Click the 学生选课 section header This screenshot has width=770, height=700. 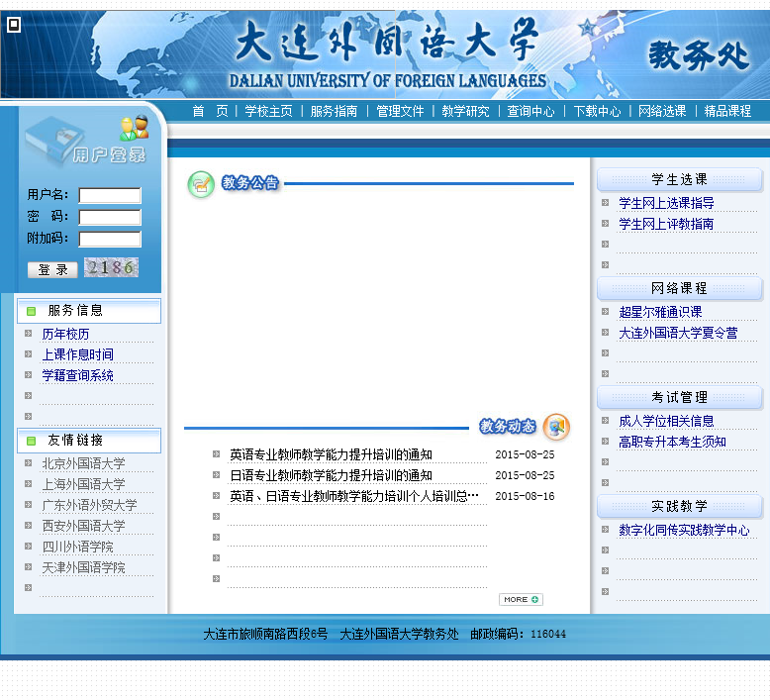pyautogui.click(x=680, y=180)
